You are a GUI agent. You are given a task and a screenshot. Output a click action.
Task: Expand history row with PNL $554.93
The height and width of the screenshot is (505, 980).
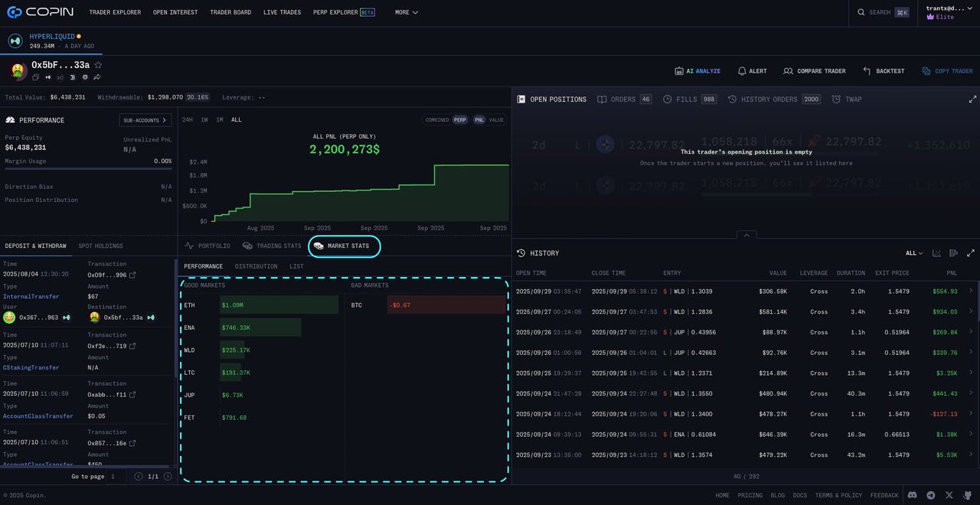point(971,291)
